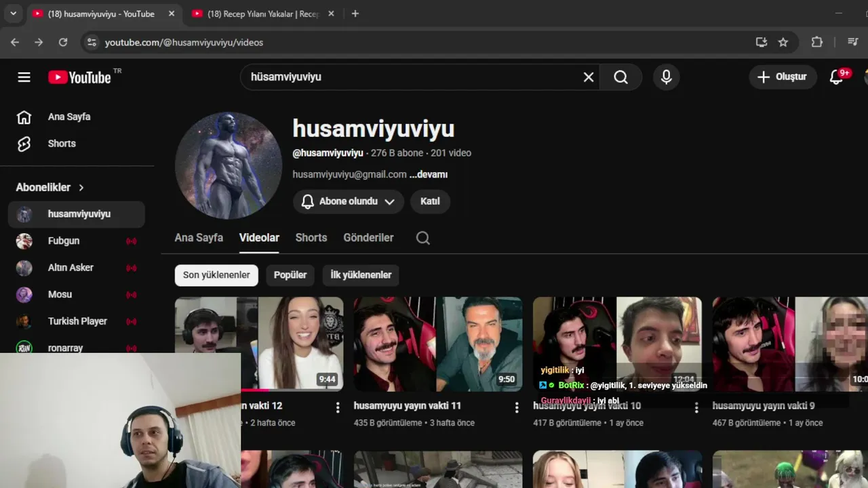View site information icon in address bar
Viewport: 868px width, 488px height.
click(92, 42)
